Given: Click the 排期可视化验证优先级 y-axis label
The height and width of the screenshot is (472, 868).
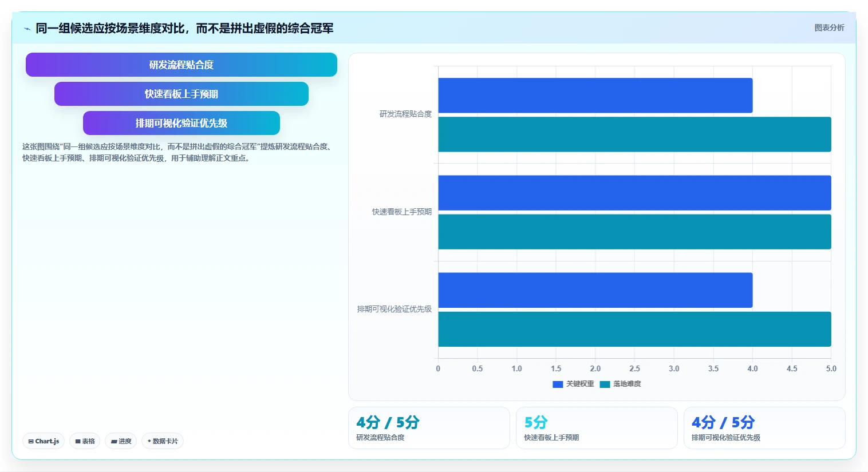Looking at the screenshot, I should click(x=394, y=309).
